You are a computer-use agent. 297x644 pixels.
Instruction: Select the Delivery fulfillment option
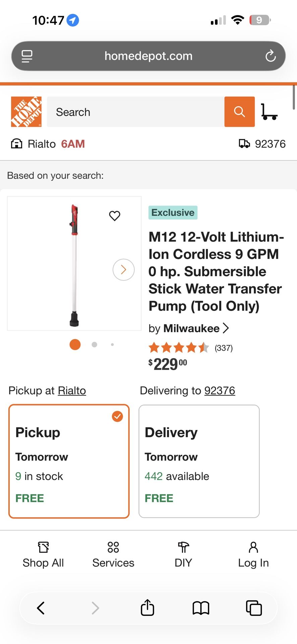click(x=199, y=461)
